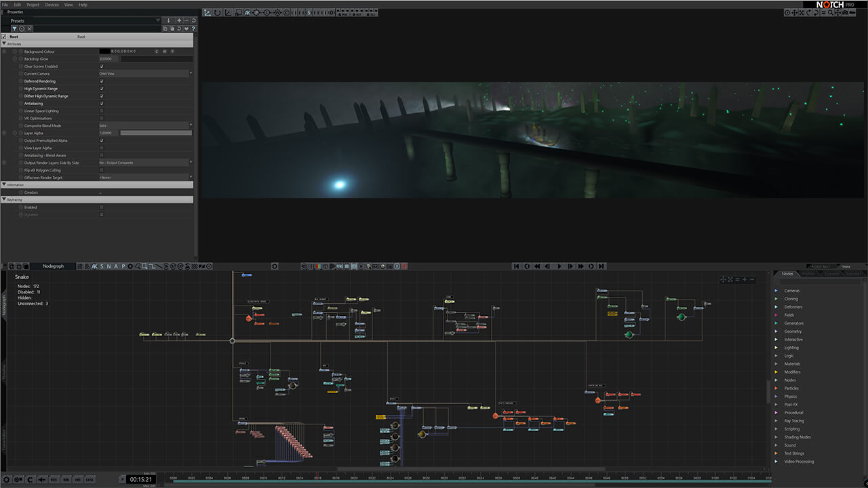
Task: Toggle Deferred Rendering checkbox
Action: (x=102, y=81)
